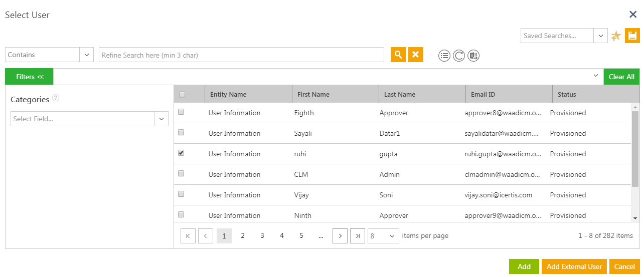Check the Vijay Soni row checkbox
The width and height of the screenshot is (644, 277).
181,194
